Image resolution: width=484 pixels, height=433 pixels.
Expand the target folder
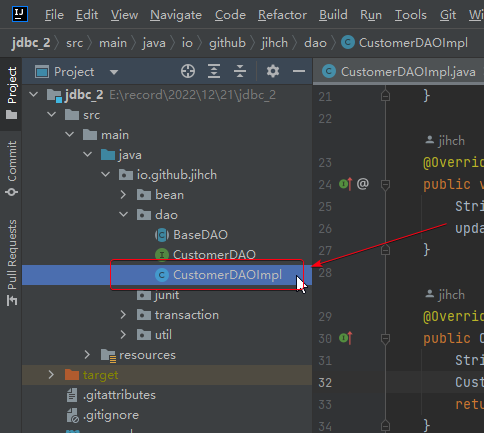coord(51,375)
